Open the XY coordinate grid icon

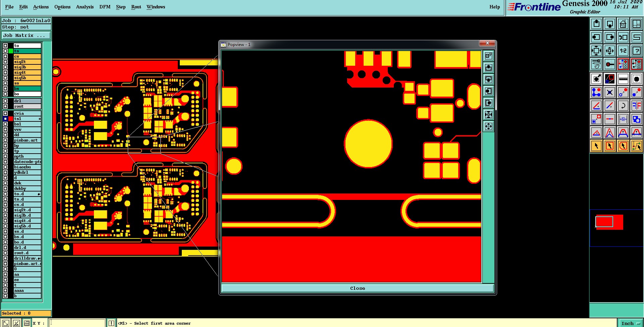pyautogui.click(x=636, y=24)
